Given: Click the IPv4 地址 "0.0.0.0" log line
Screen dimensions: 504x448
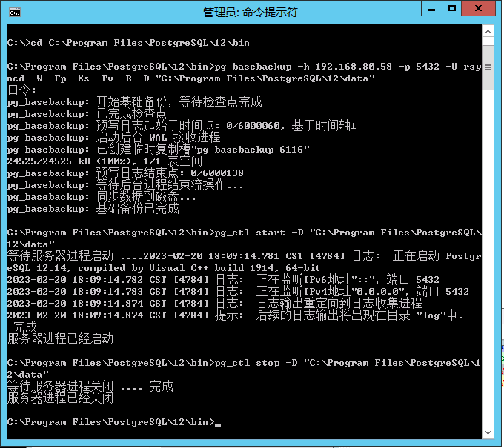Looking at the screenshot, I should point(237,292).
